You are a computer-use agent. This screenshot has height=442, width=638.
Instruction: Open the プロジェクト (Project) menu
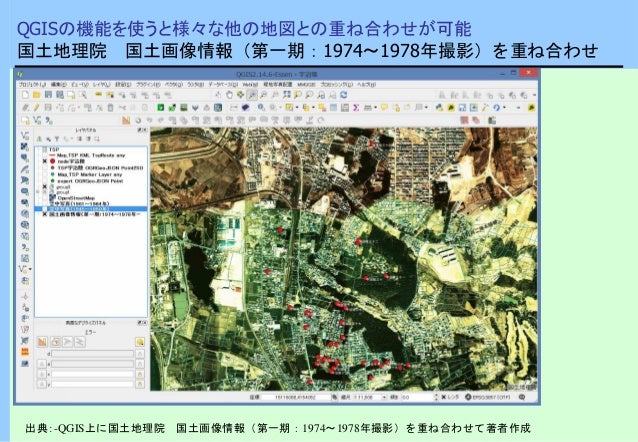click(32, 85)
